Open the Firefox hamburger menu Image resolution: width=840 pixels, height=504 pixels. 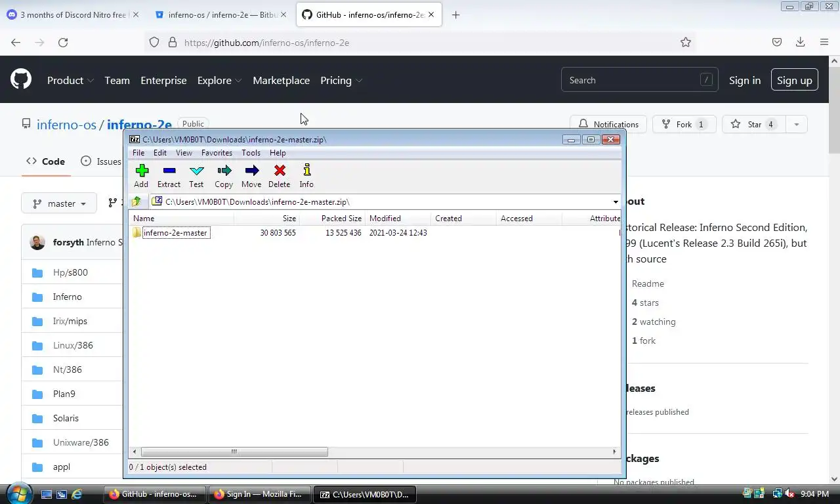pos(824,42)
